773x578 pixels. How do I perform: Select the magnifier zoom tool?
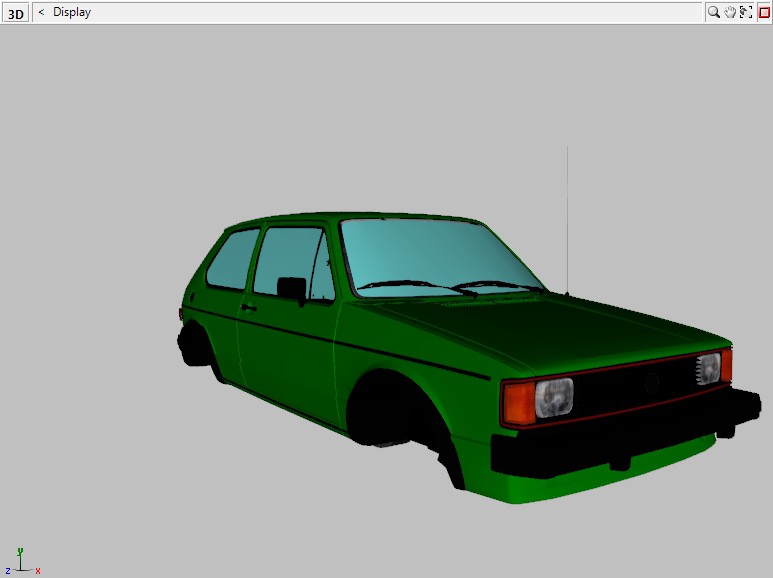713,12
